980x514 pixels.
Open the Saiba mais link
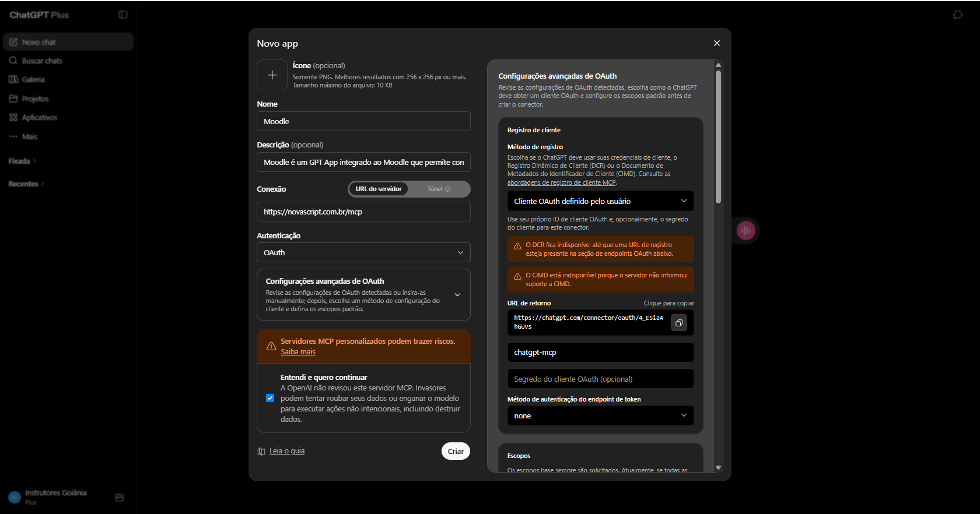[297, 352]
